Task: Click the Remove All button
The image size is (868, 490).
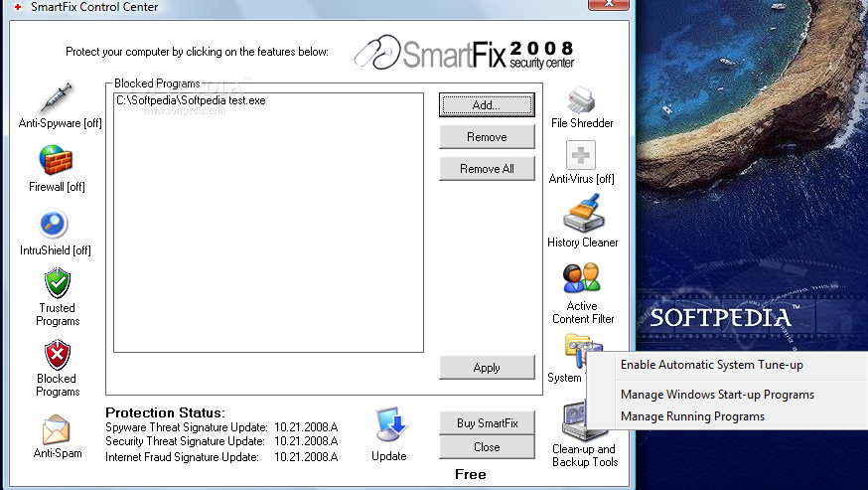Action: (487, 169)
